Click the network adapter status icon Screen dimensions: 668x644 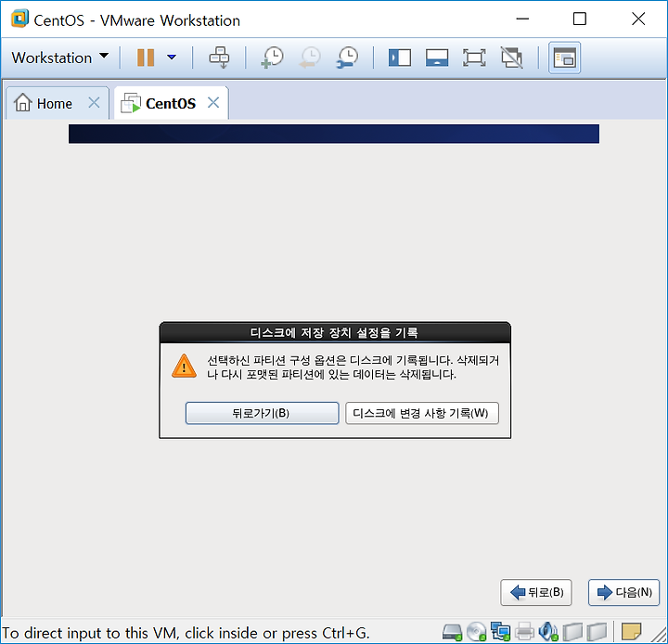[500, 632]
